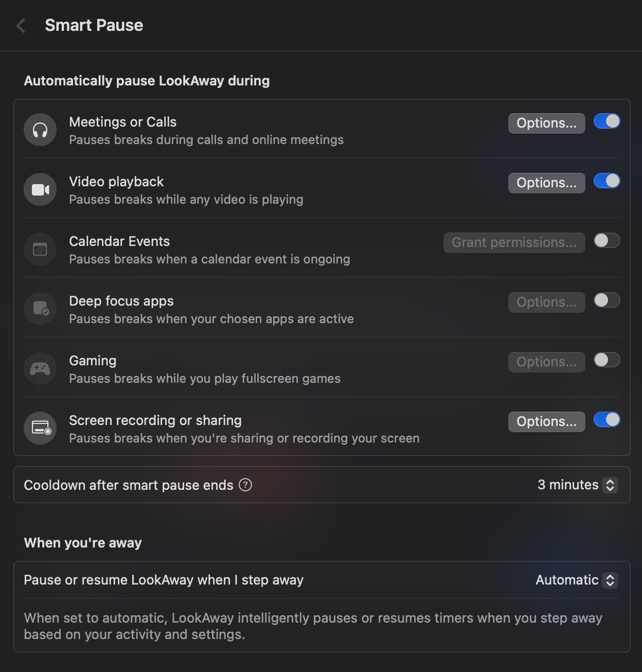Disable the Meetings or Calls toggle
This screenshot has width=642, height=672.
click(607, 121)
